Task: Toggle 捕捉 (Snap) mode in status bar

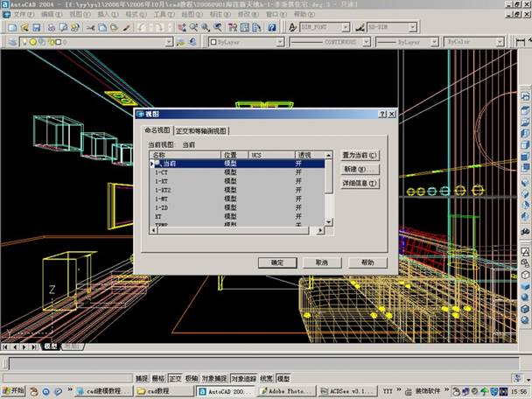Action: [142, 378]
